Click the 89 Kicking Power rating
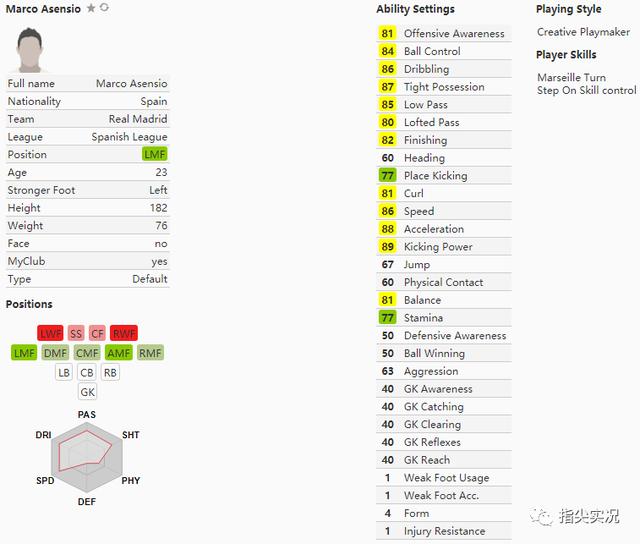This screenshot has height=544, width=640. pos(387,246)
